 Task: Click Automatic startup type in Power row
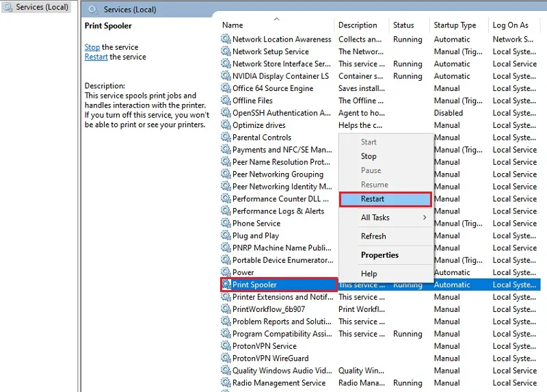point(452,272)
